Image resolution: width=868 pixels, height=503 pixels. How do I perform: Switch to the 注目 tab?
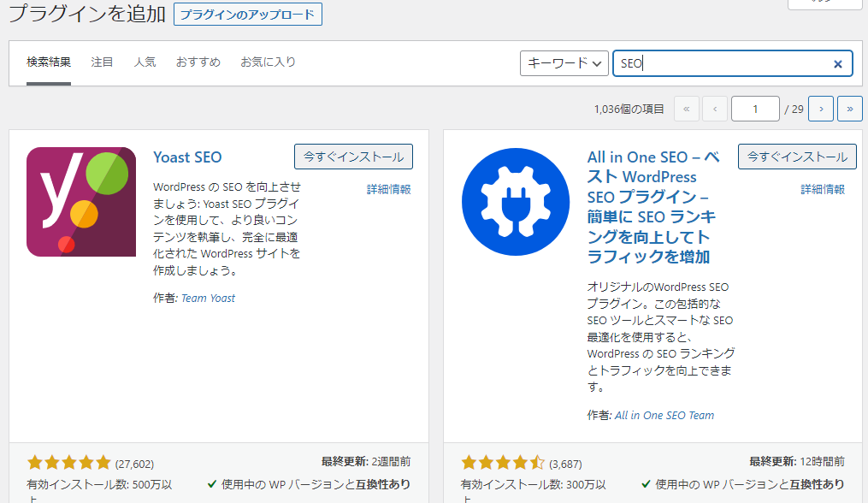[102, 62]
